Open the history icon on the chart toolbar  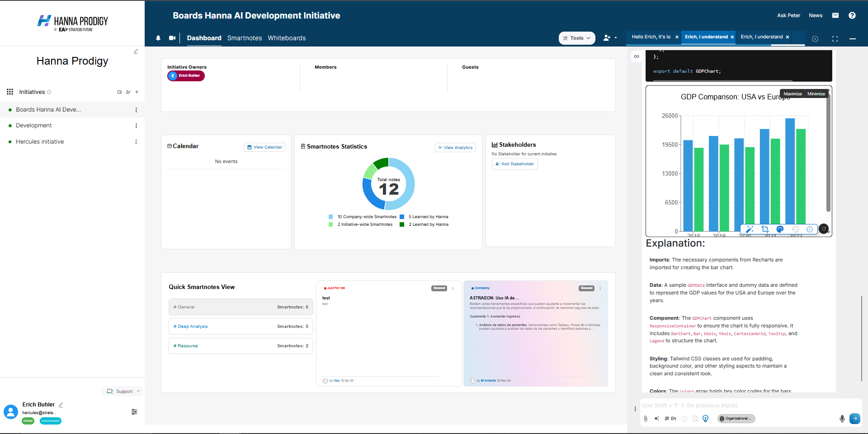click(795, 229)
